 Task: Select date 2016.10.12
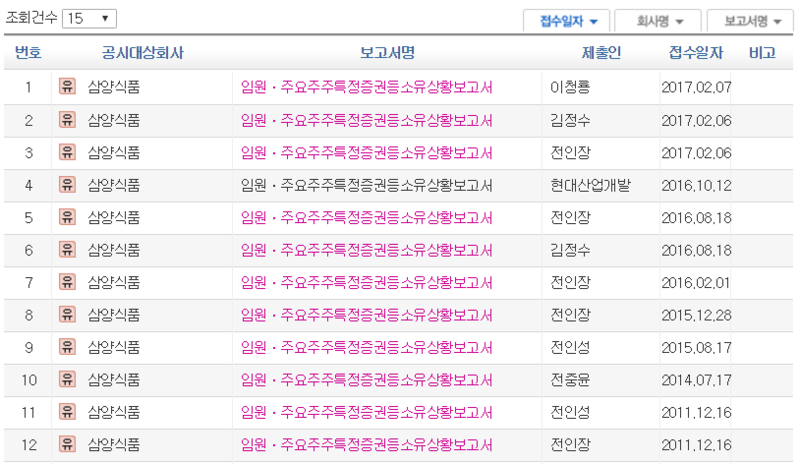(x=696, y=185)
